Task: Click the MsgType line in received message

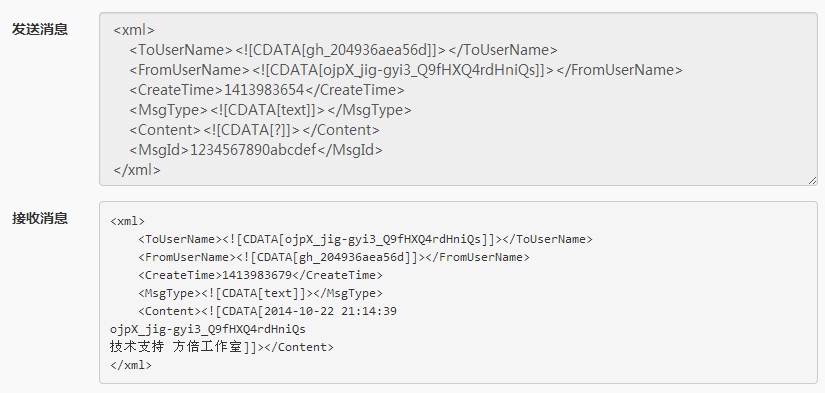Action: (x=260, y=293)
